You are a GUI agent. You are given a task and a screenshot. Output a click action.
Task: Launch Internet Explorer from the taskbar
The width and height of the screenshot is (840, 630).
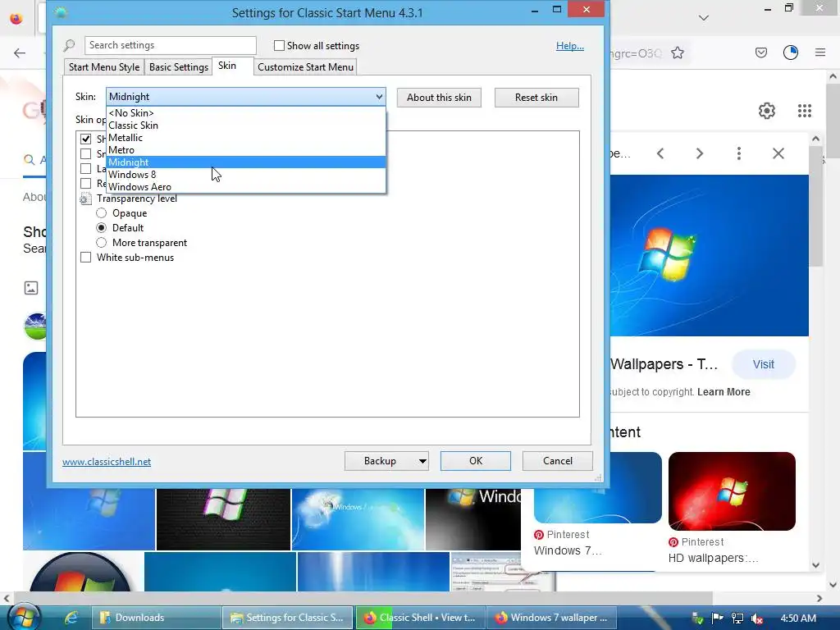71,618
